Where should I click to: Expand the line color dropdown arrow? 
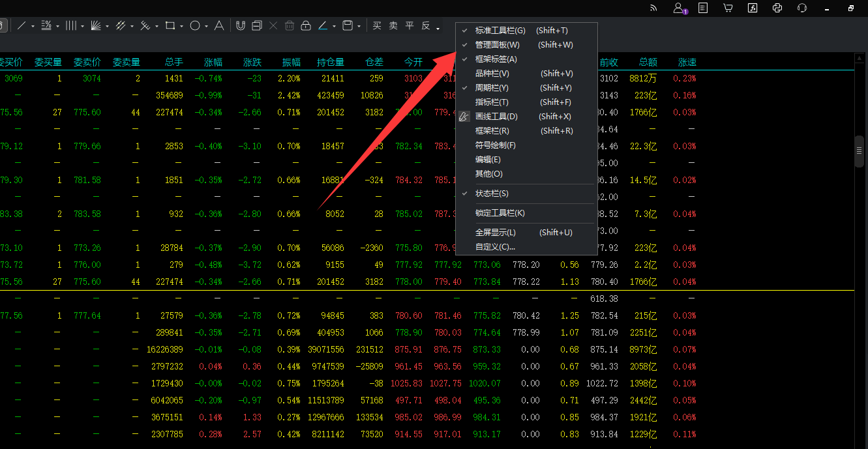(x=334, y=27)
